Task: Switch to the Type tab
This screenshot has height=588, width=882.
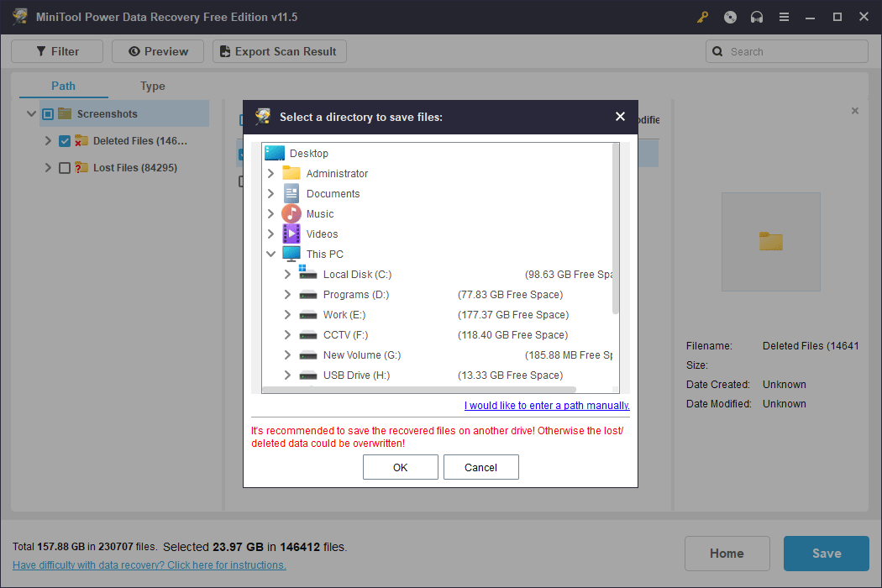Action: point(152,86)
